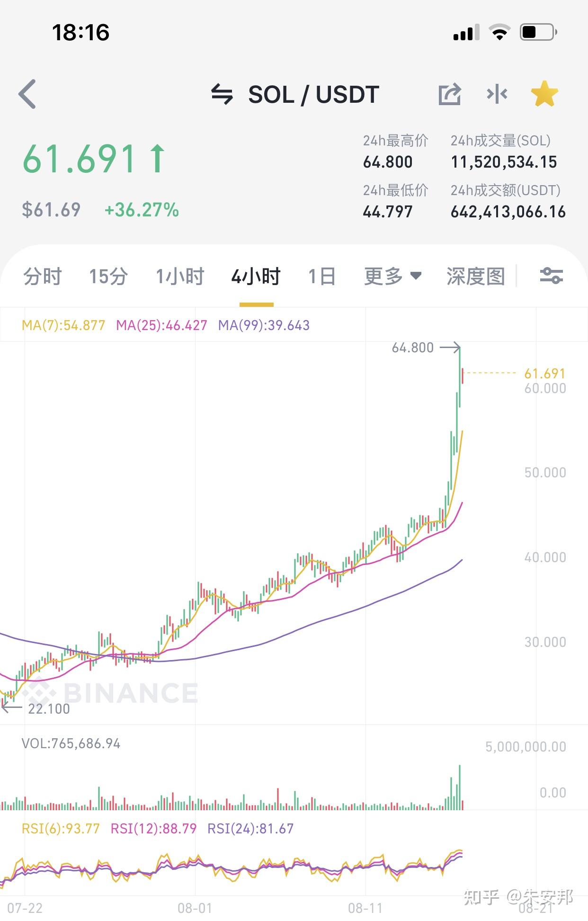Tap the candlestick trade icon next to share

point(497,93)
